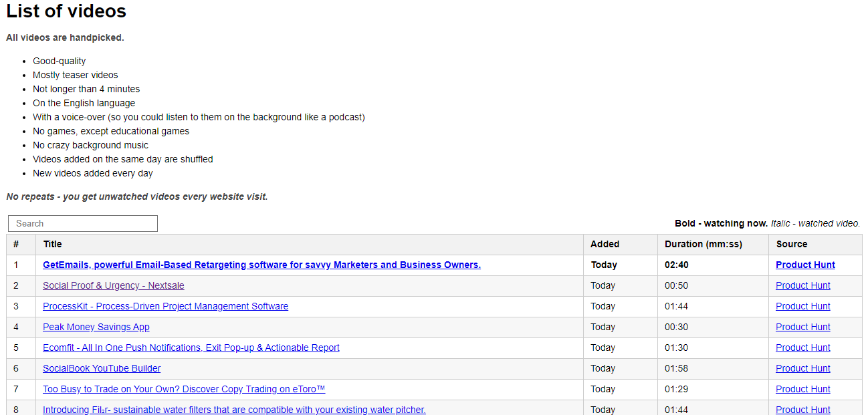
Task: Select the 'Not longer than 4 minutes' bullet
Action: (86, 89)
